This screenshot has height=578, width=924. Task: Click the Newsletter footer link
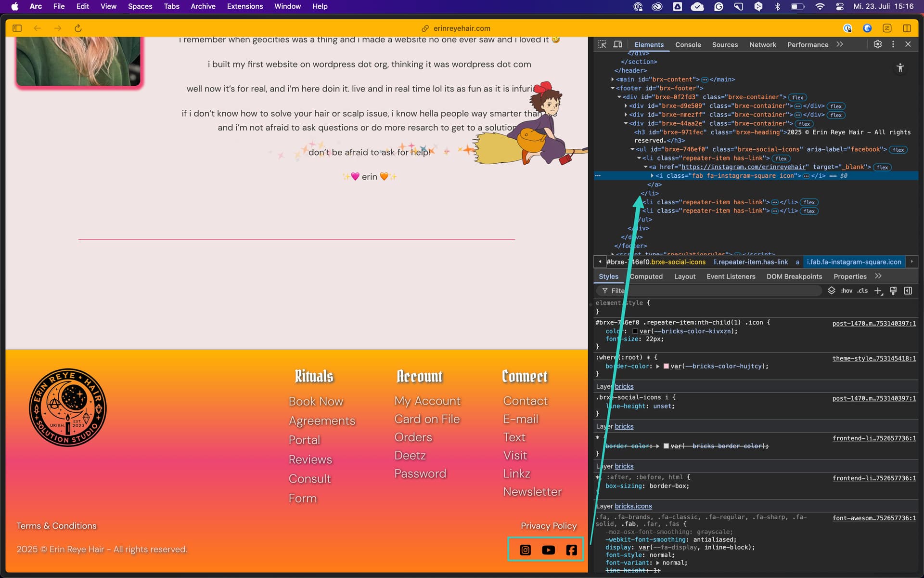click(532, 492)
